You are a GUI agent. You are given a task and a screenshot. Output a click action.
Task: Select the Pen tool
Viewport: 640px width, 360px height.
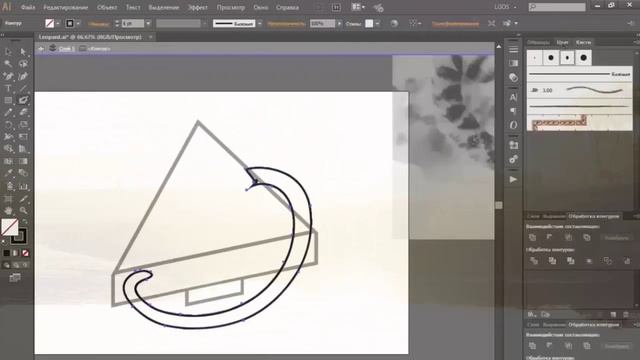[8, 76]
